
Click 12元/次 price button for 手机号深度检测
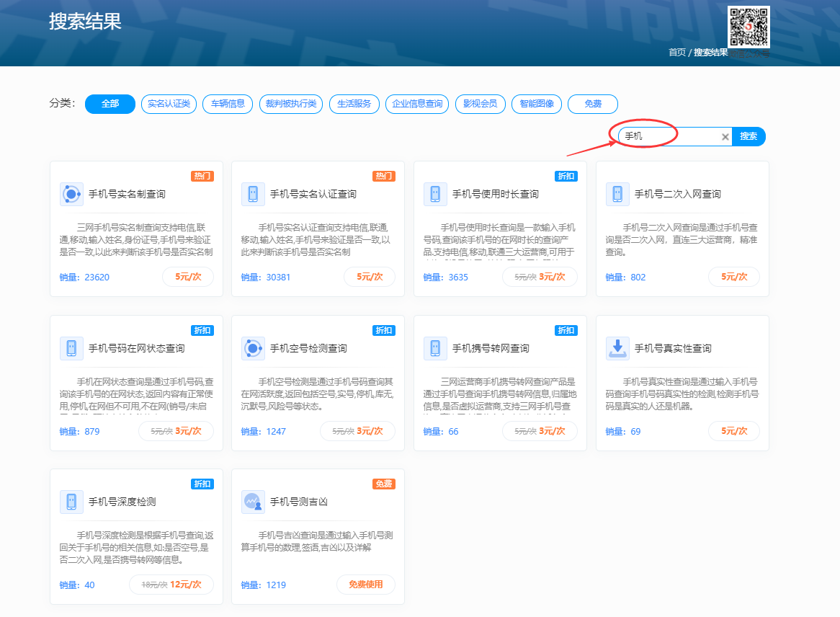pos(171,585)
